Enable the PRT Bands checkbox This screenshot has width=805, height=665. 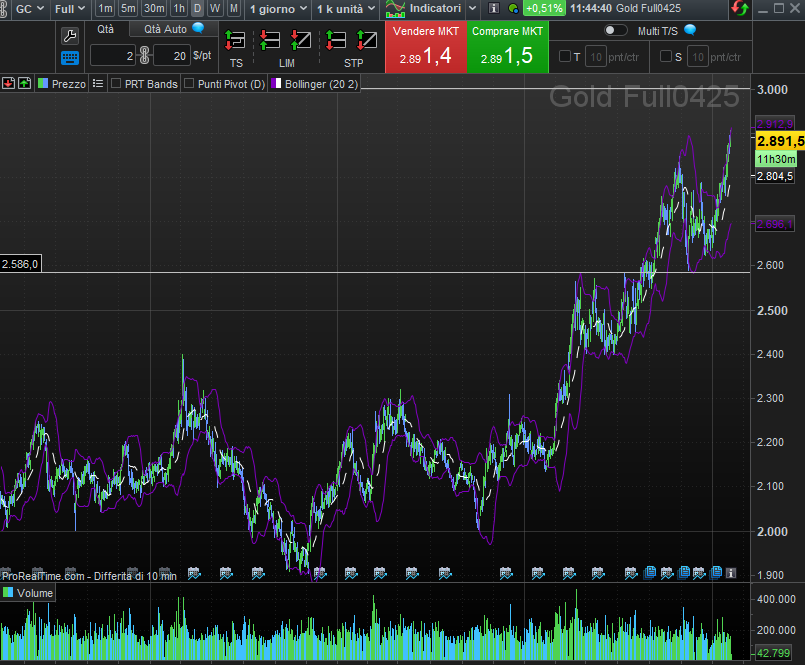[116, 84]
